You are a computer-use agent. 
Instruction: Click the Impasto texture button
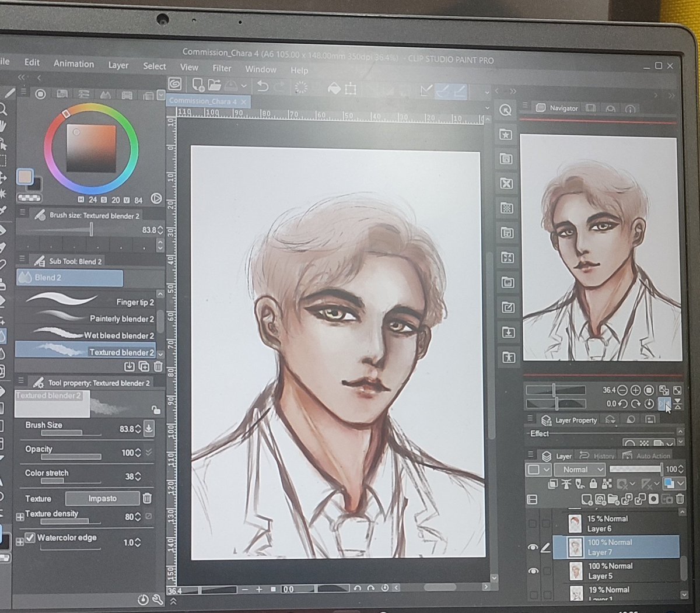103,499
